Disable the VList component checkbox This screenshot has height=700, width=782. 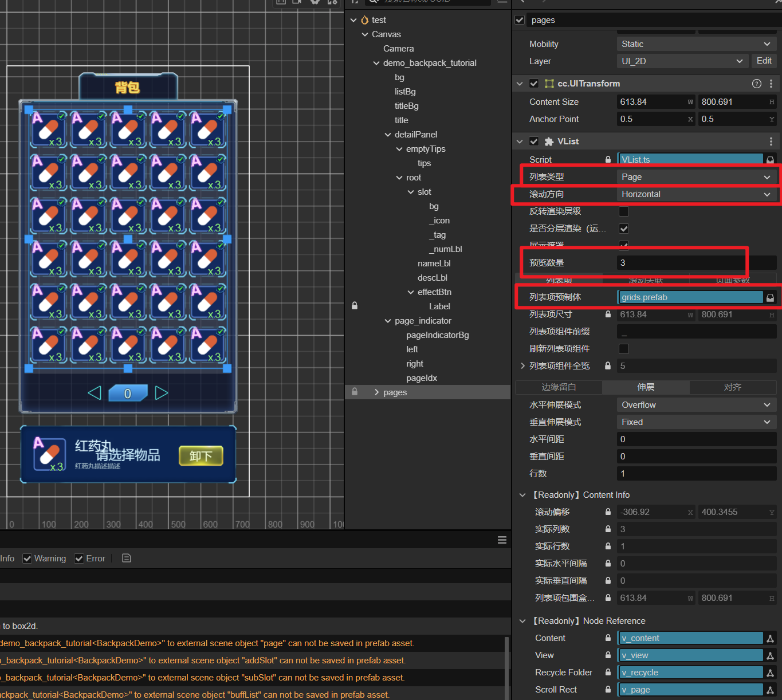pos(534,141)
